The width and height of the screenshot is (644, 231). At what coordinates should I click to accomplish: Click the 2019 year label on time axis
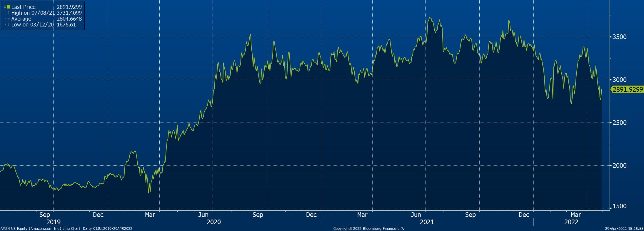[53, 222]
